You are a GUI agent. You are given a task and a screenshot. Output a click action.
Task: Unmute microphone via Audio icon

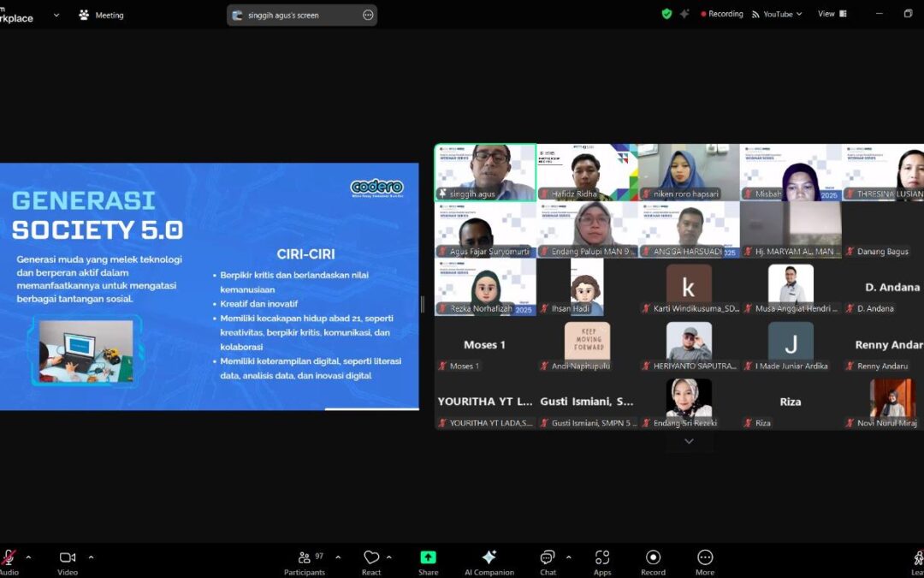pos(9,557)
